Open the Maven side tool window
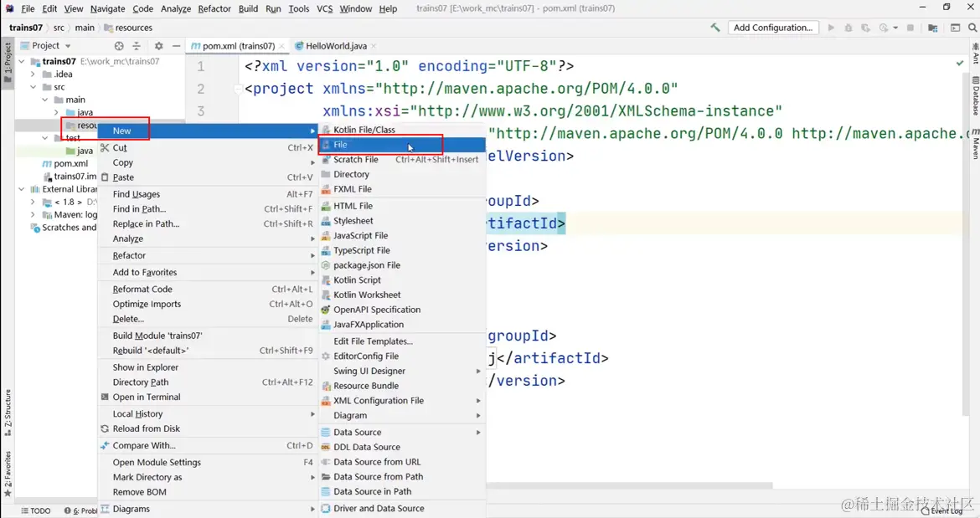The height and width of the screenshot is (518, 980). (x=975, y=144)
